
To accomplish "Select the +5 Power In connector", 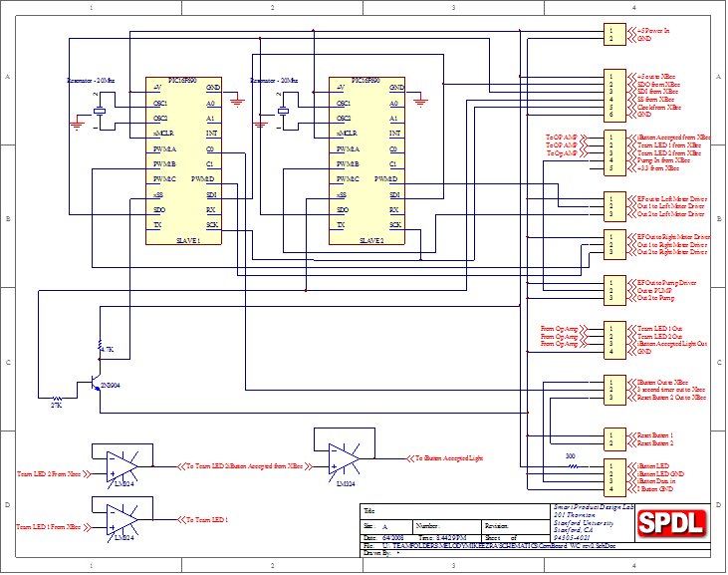I will coord(616,34).
